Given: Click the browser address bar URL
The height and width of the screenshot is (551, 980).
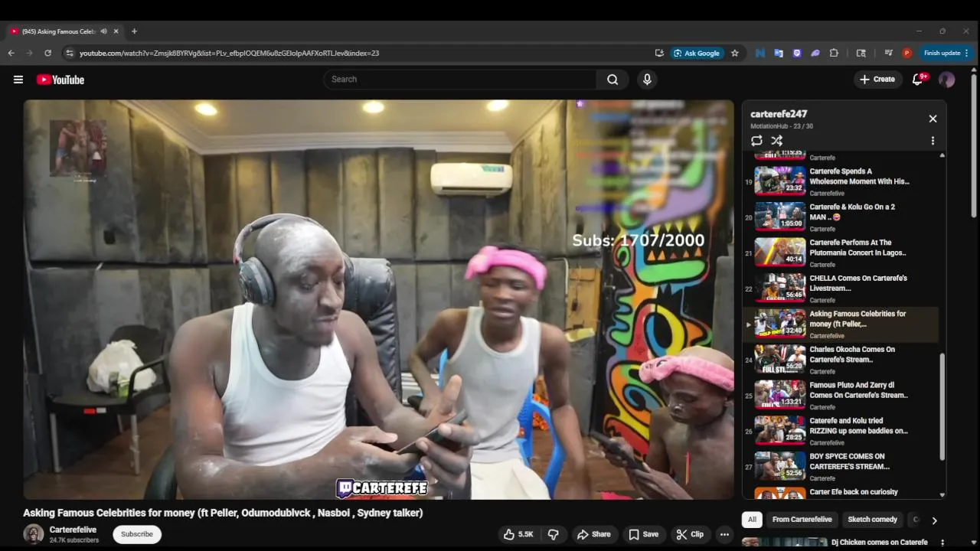Looking at the screenshot, I should pos(229,53).
